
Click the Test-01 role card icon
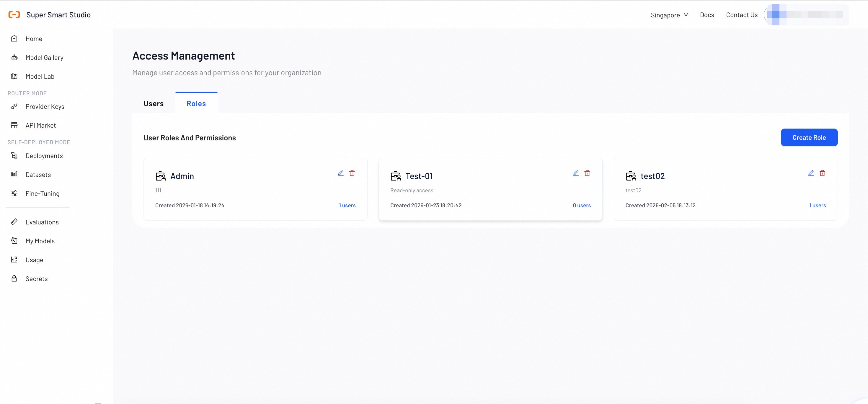[396, 176]
